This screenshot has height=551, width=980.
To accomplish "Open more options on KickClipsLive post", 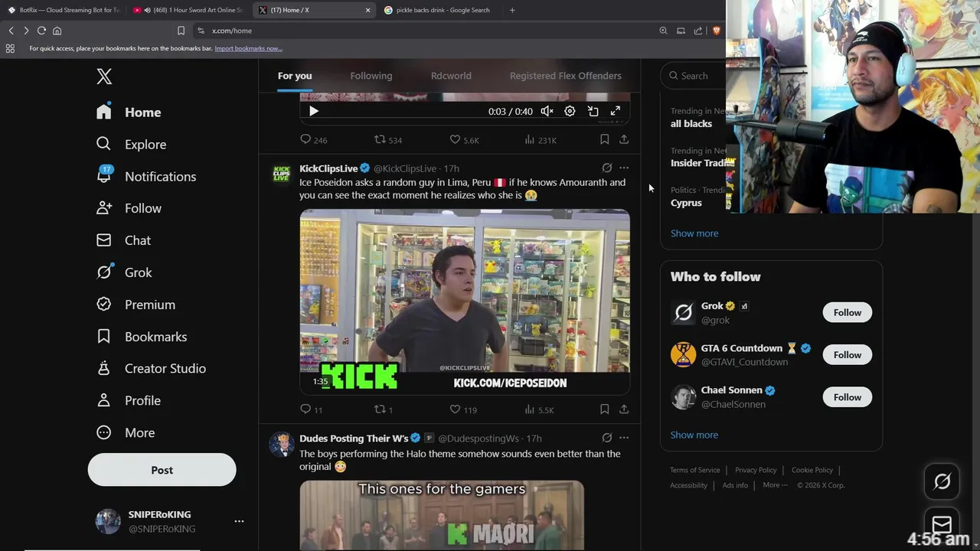I will tap(624, 168).
